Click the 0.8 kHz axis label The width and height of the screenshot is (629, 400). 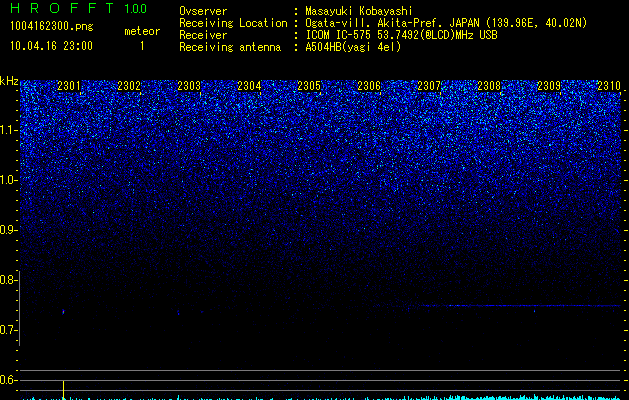click(x=9, y=280)
